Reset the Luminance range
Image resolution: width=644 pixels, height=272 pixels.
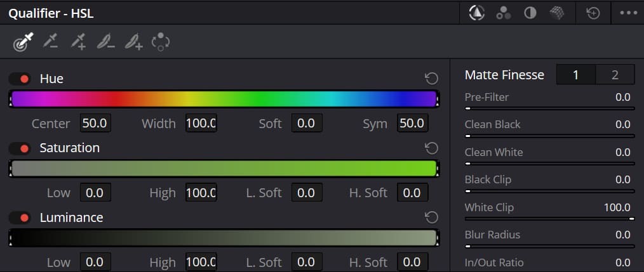tap(431, 217)
